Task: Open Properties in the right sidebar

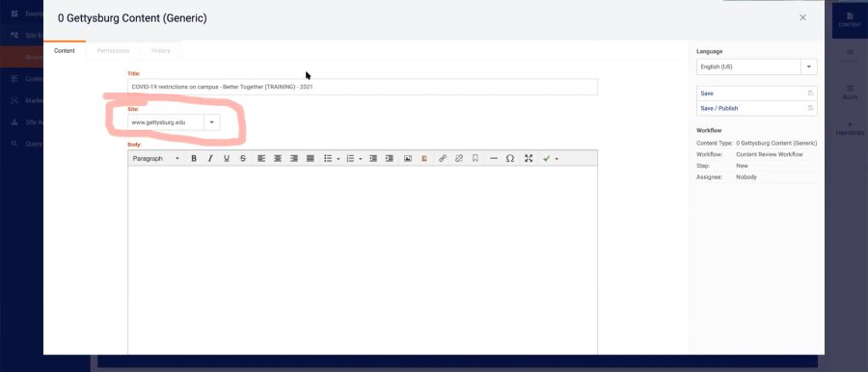Action: pyautogui.click(x=850, y=128)
